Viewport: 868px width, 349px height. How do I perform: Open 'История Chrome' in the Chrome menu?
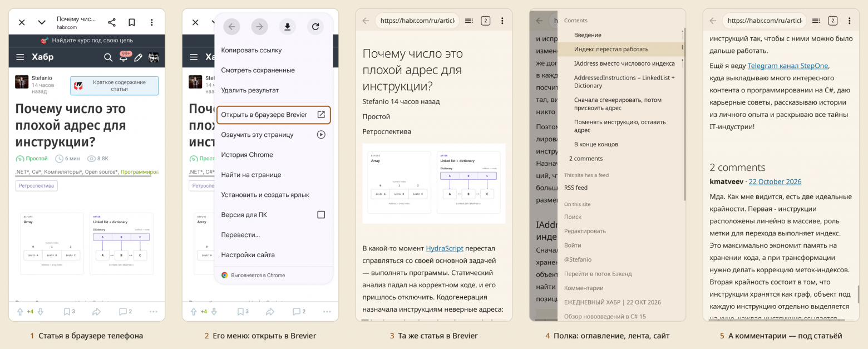[x=273, y=155]
